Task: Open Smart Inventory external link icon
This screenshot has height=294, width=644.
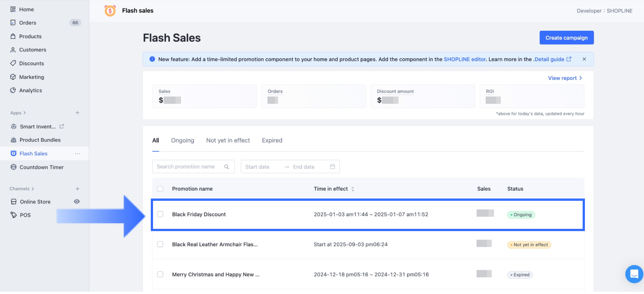Action: coord(62,127)
